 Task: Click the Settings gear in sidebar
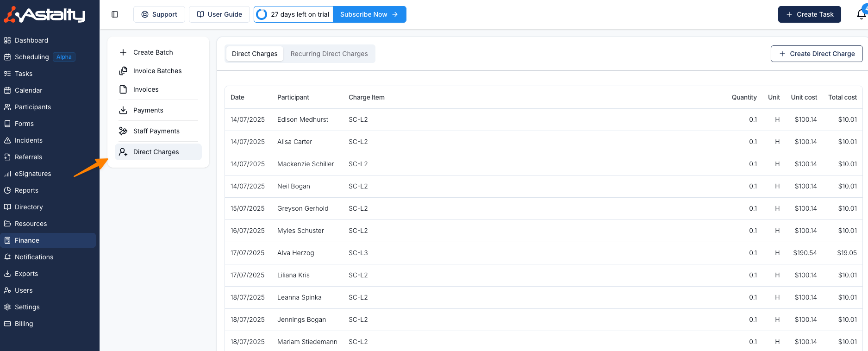tap(7, 307)
